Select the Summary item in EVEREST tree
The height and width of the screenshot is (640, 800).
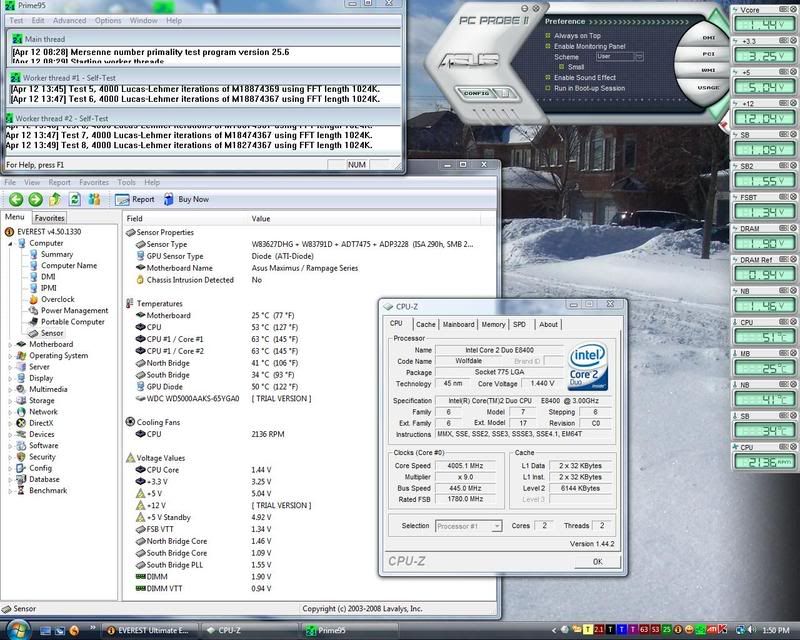point(51,254)
